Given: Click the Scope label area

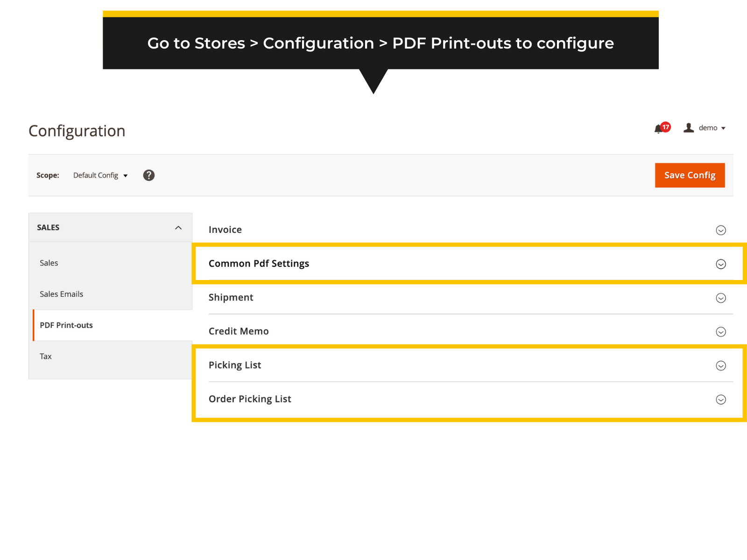Looking at the screenshot, I should pos(48,175).
